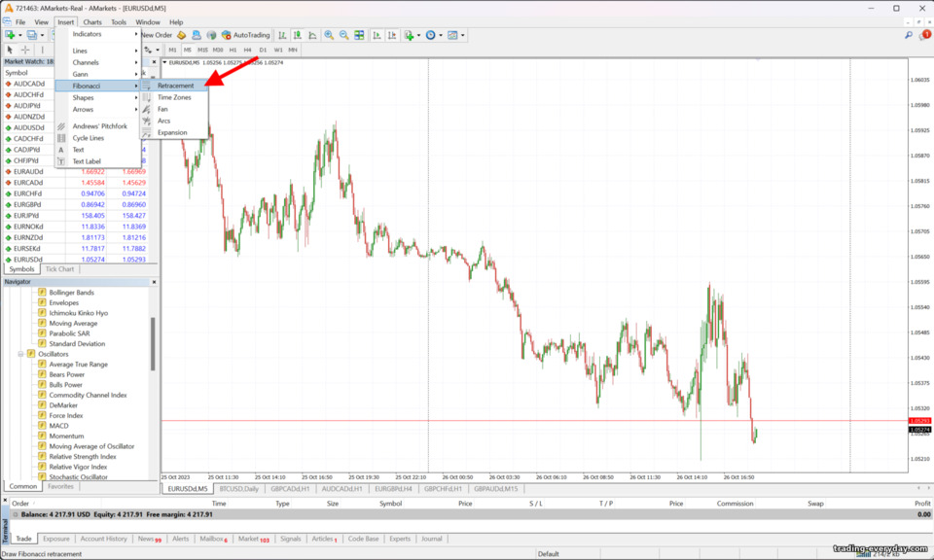Select the H4 timeframe button
934x560 pixels.
click(248, 50)
